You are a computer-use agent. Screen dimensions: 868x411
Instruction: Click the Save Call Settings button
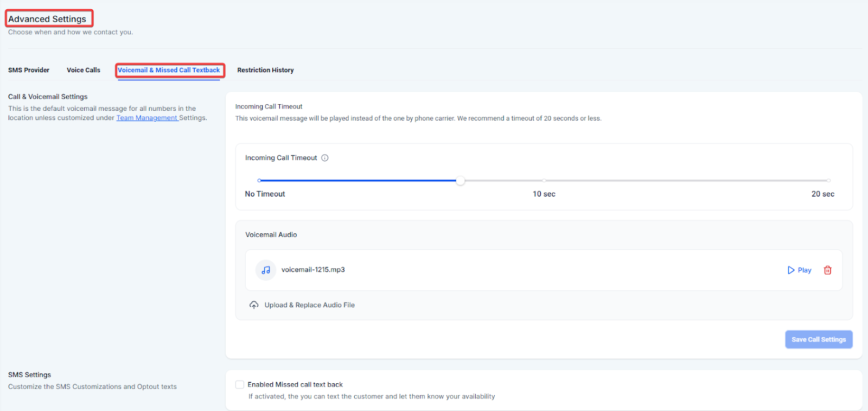pyautogui.click(x=819, y=339)
